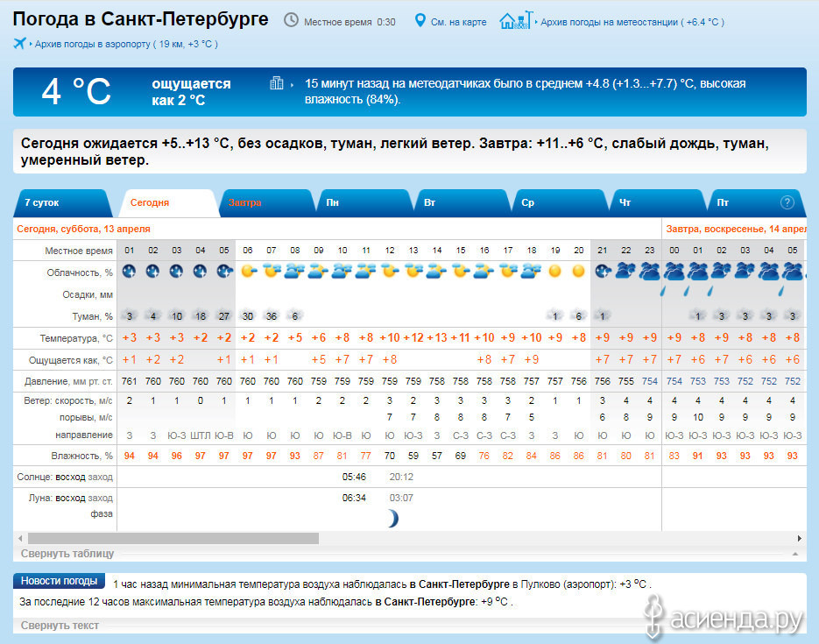Click the scrollbar right arrow
The height and width of the screenshot is (644, 819).
pyautogui.click(x=799, y=538)
